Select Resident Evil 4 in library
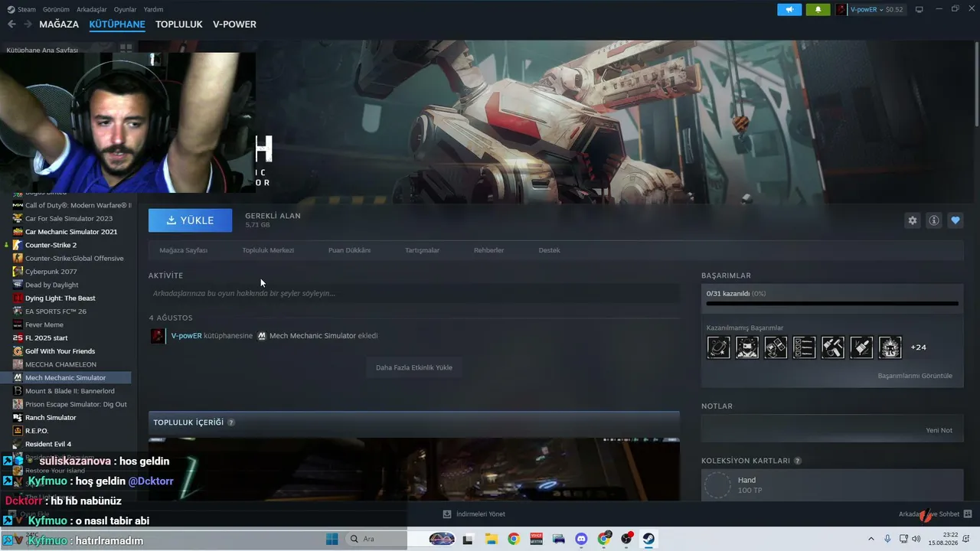Viewport: 980px width, 551px height. [x=48, y=444]
